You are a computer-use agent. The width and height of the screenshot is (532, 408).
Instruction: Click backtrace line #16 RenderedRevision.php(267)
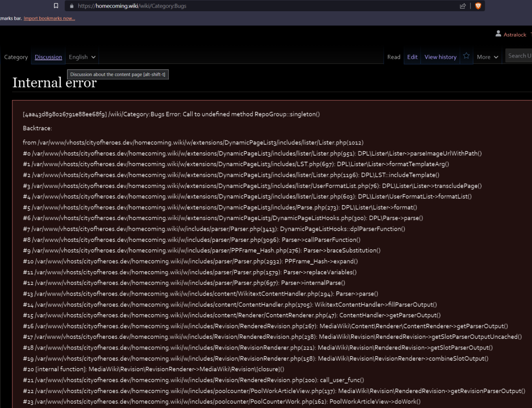coord(265,326)
